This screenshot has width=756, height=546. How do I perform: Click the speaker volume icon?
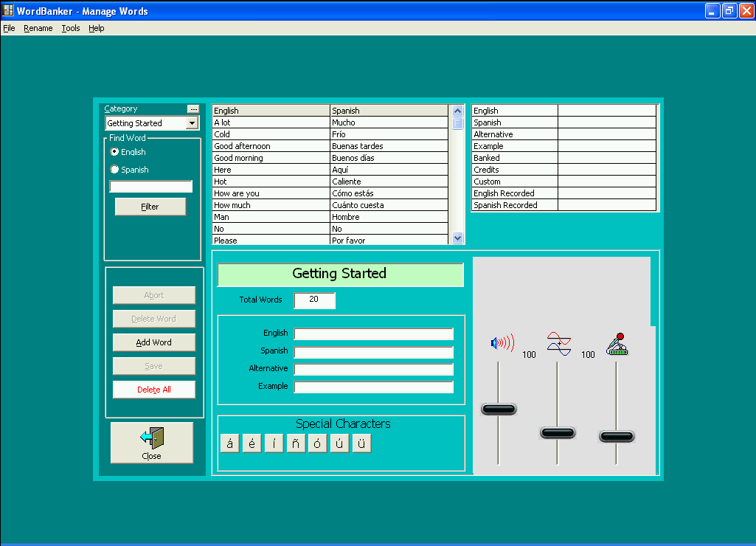[x=502, y=343]
